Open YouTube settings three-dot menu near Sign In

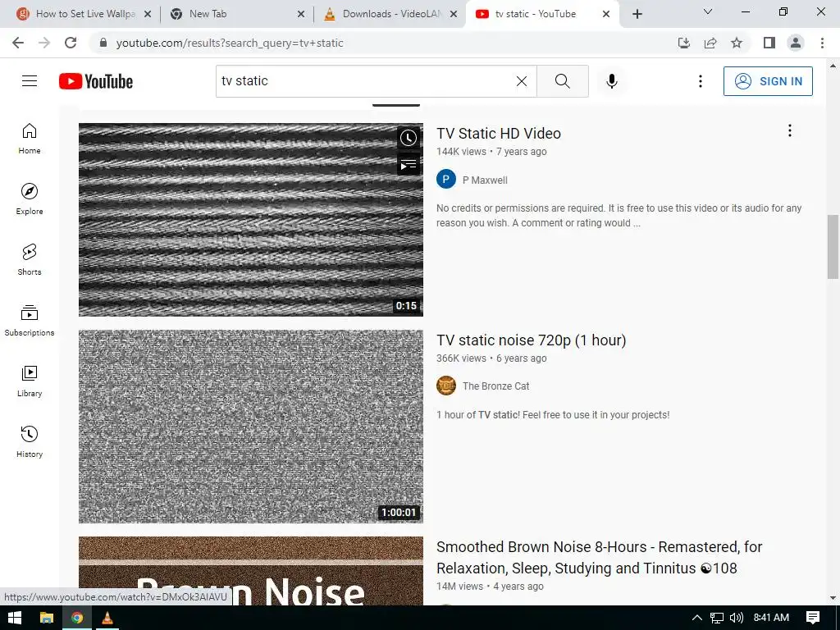coord(701,81)
